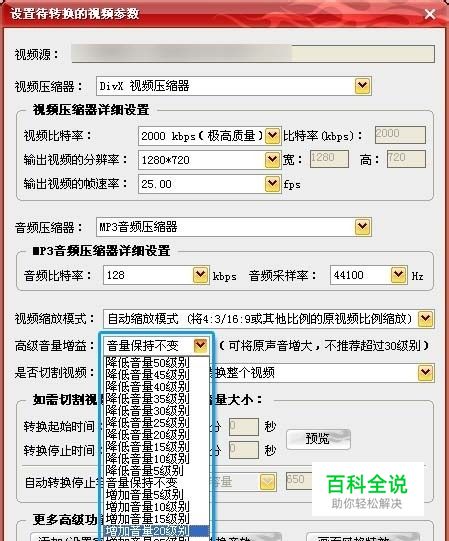Screen dimensions: 449x541
Task: Click the 预览 preview button
Action: [318, 439]
